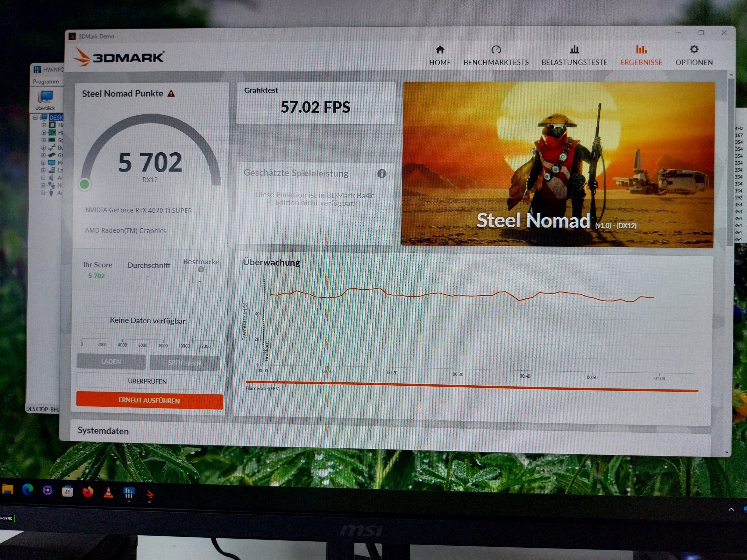747x560 pixels.
Task: Open Programm menu in HWiNFO
Action: tap(46, 82)
